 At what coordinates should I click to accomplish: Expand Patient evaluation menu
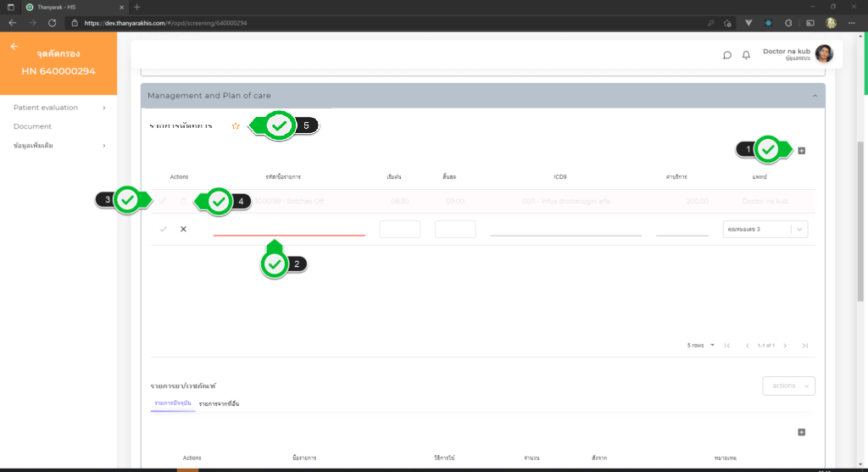pyautogui.click(x=58, y=108)
